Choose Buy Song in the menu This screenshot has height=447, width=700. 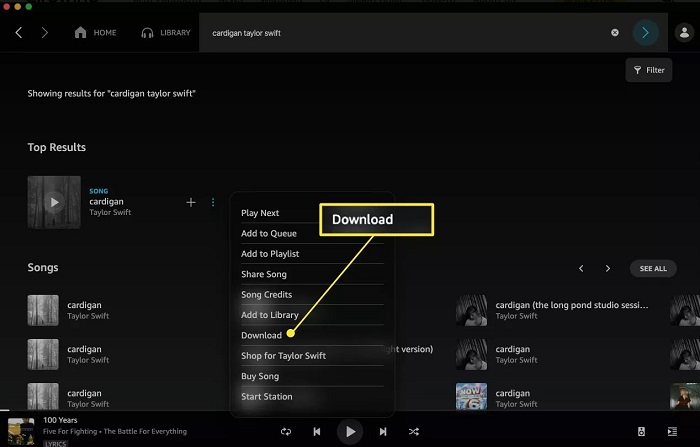[x=260, y=376]
